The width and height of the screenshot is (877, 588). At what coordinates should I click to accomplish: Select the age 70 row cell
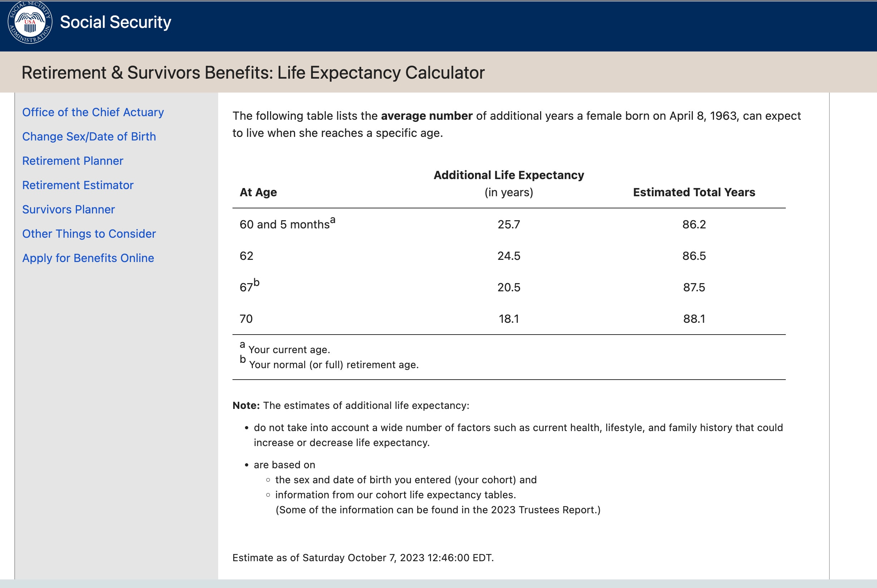click(246, 319)
